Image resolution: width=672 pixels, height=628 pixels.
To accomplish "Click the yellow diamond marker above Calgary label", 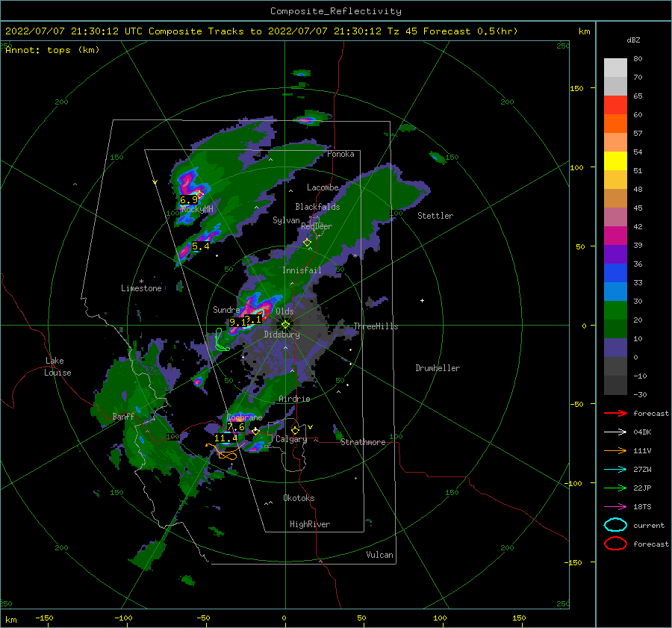I will pyautogui.click(x=295, y=430).
